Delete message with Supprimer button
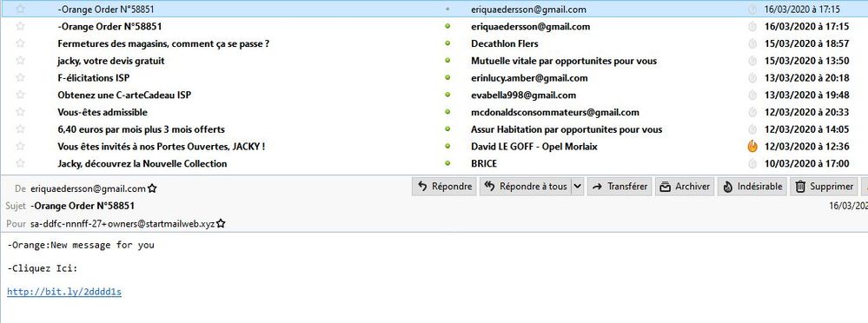Viewport: 868px width, 323px height. click(x=824, y=187)
